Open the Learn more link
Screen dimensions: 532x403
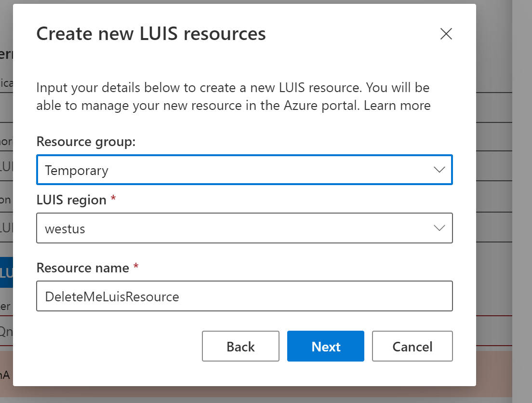click(x=397, y=106)
